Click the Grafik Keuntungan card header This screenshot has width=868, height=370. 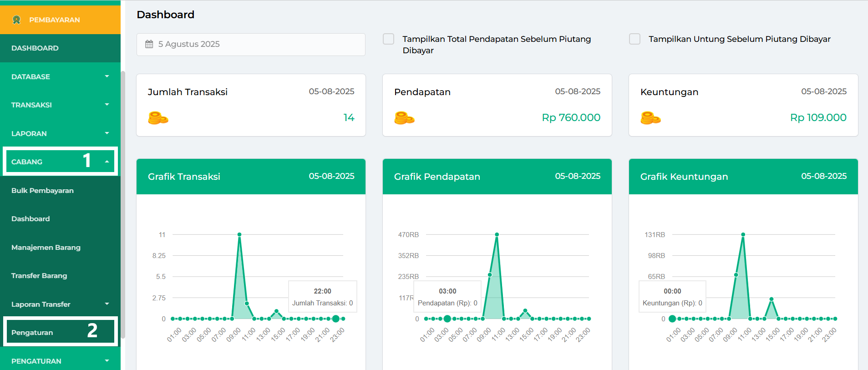tap(743, 177)
